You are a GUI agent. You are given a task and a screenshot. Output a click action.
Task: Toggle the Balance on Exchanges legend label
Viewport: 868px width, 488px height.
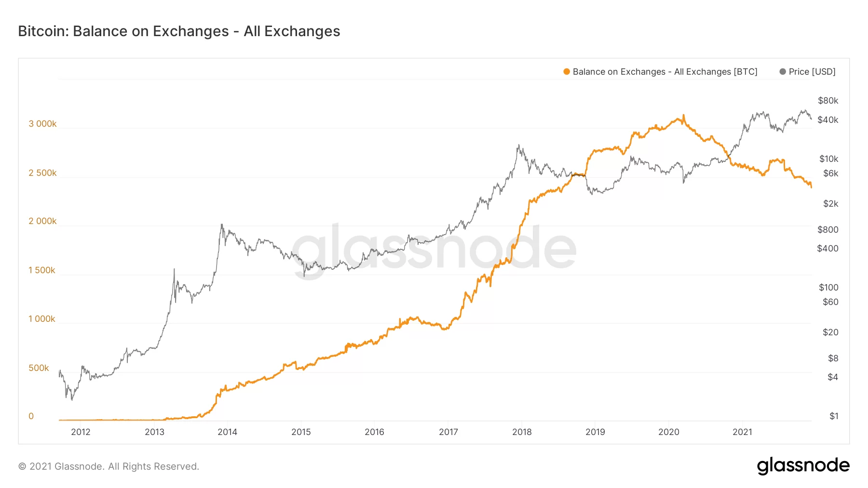[665, 72]
